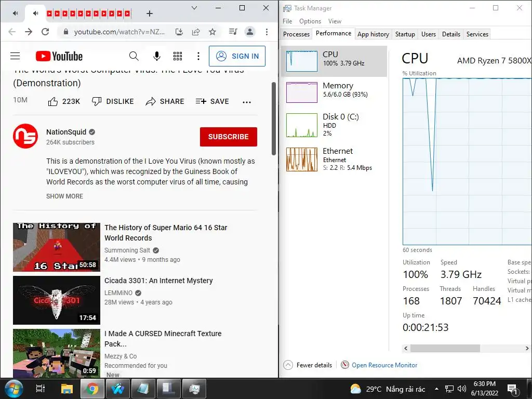Click youtube.com address bar URL

(119, 32)
